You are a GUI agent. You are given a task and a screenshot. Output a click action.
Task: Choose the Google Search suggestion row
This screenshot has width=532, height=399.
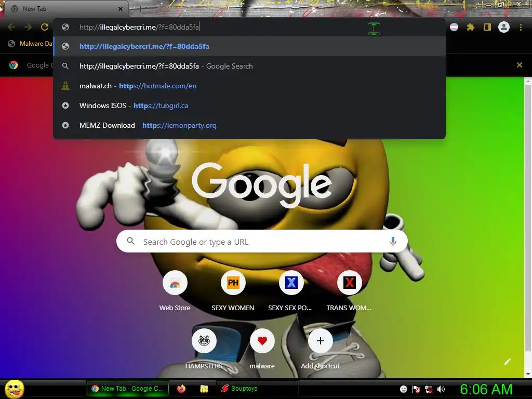[x=249, y=66]
